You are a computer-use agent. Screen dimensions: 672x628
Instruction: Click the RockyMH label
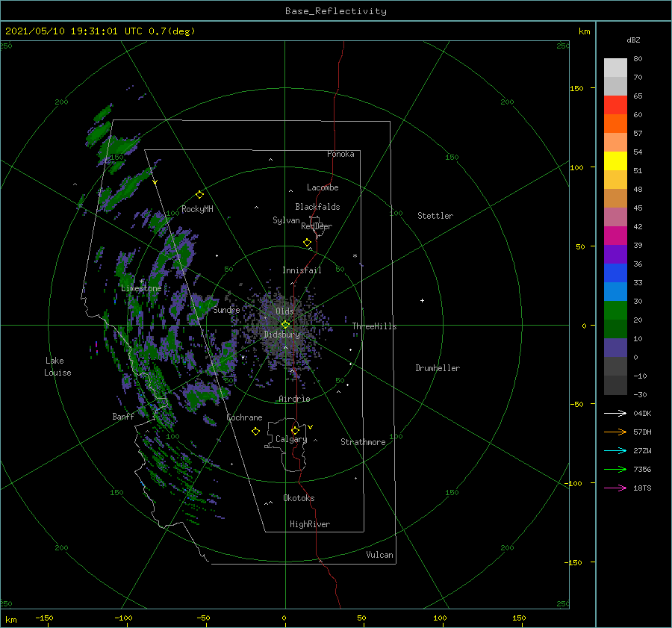(x=198, y=209)
